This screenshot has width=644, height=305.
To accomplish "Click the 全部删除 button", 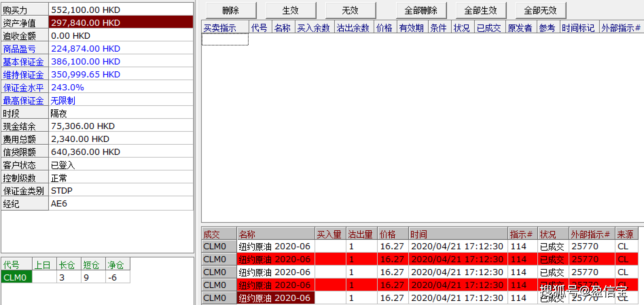I will pyautogui.click(x=421, y=11).
